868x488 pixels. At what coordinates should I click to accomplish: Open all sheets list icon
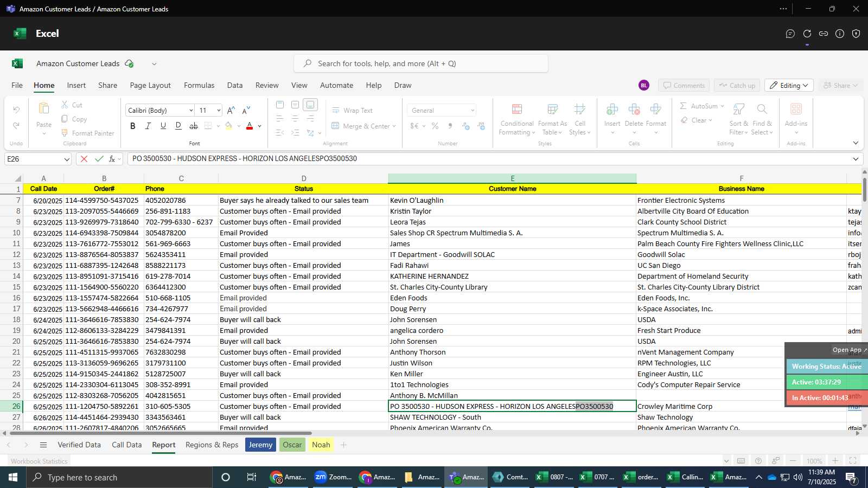coord(43,445)
